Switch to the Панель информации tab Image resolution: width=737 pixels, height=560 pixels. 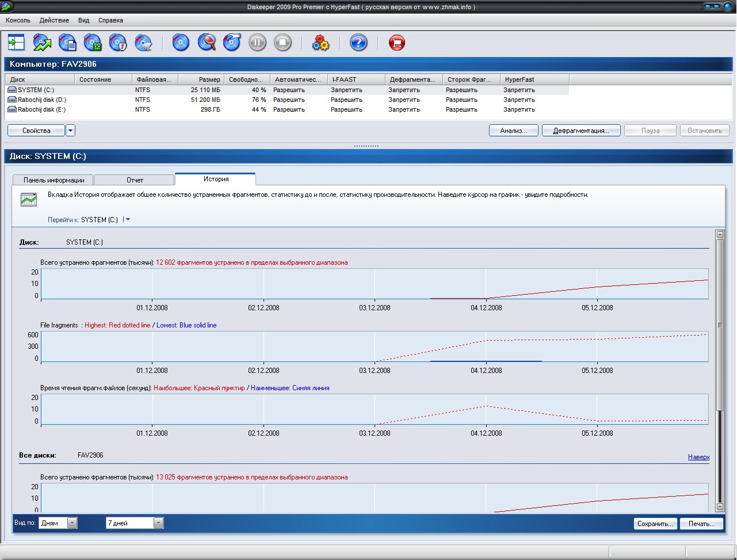click(x=54, y=180)
